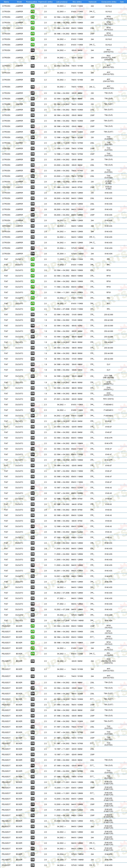Click the Lata produkcji column header
Viewport: 127px width, 868px height.
coord(62,2)
